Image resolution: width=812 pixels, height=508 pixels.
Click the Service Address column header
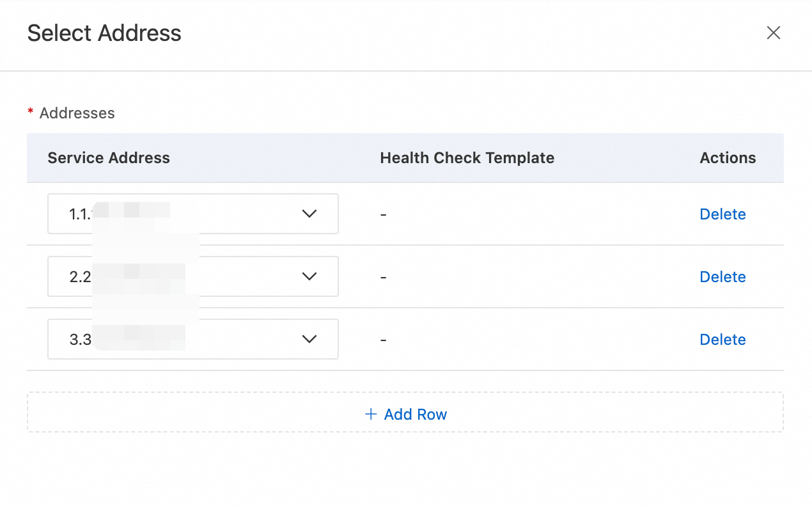click(109, 158)
